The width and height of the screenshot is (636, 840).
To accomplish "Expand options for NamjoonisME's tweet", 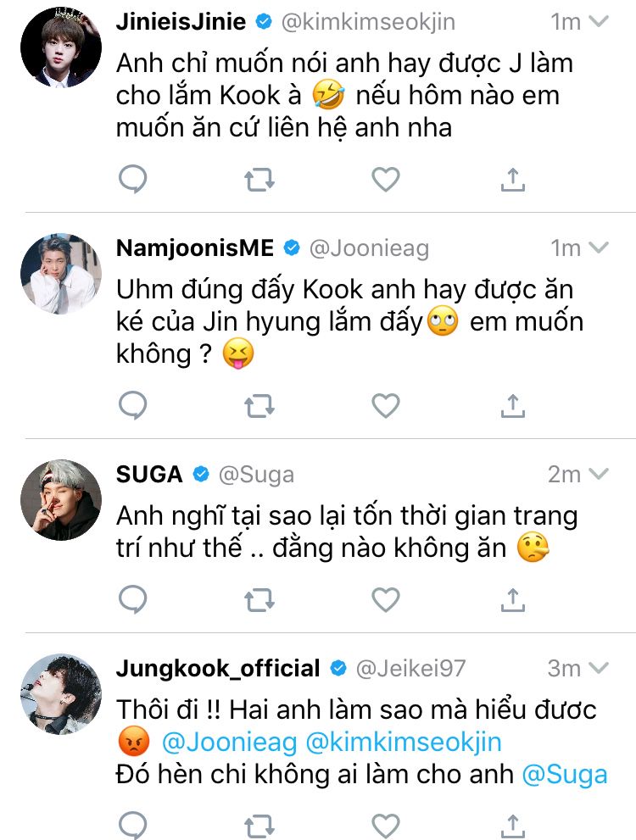I will click(x=599, y=248).
